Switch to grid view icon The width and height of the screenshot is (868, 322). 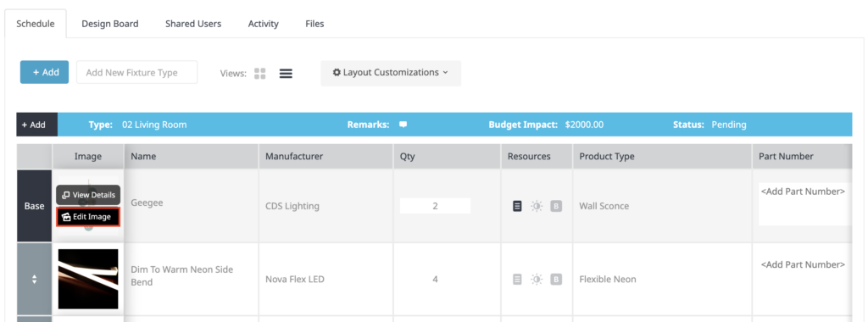pos(260,74)
